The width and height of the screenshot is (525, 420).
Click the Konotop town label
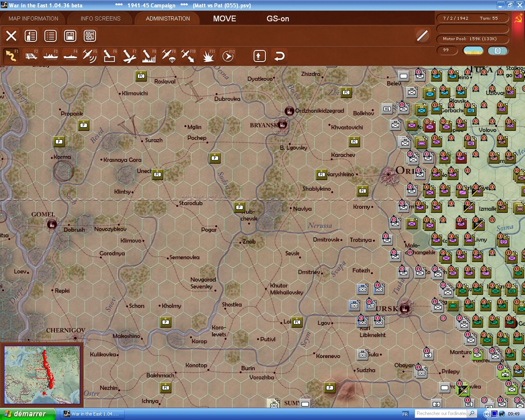pyautogui.click(x=196, y=365)
